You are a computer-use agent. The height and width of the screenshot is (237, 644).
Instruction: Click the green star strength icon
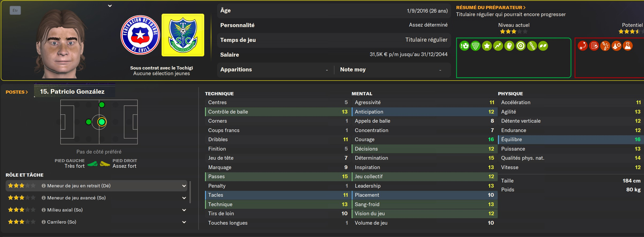pos(487,46)
